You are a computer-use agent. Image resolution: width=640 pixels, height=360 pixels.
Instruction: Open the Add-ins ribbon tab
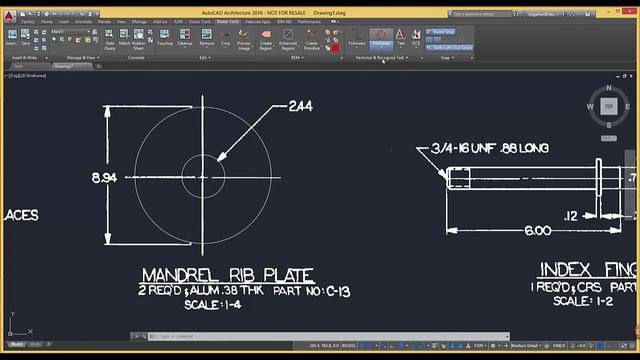(160, 22)
